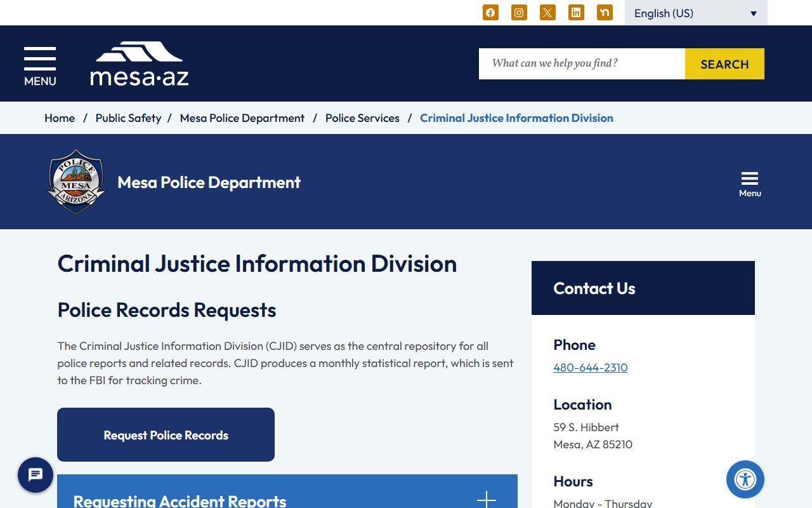The image size is (812, 508).
Task: Open the Facebook social media icon
Action: tap(490, 13)
